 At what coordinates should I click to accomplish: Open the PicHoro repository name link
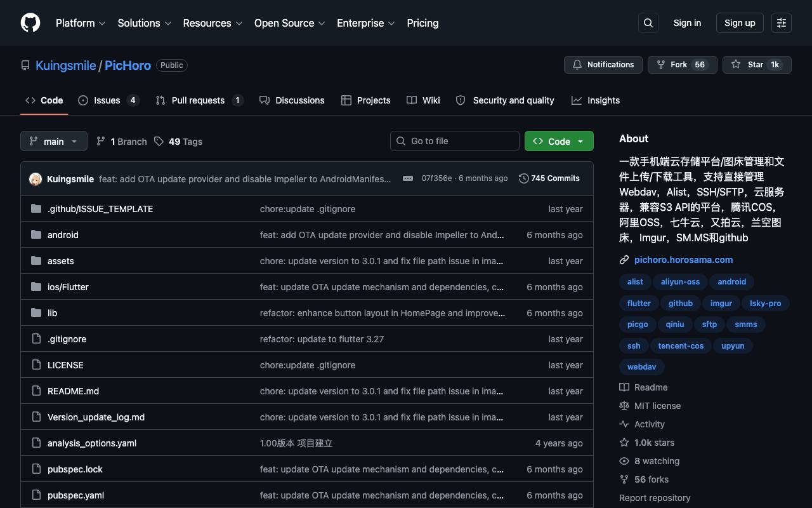pos(128,65)
